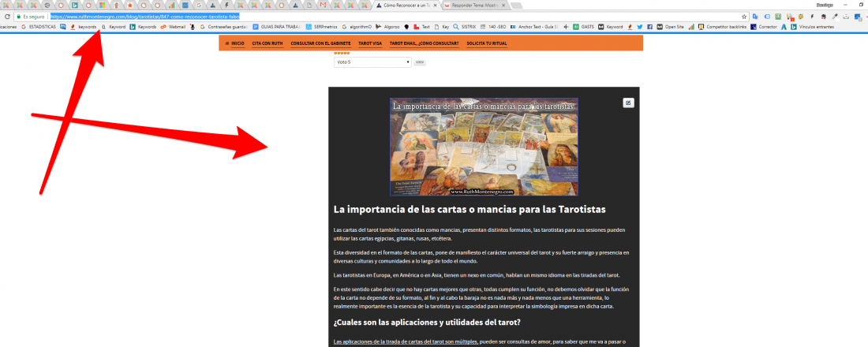Open TAROT VISA menu item

coord(370,43)
